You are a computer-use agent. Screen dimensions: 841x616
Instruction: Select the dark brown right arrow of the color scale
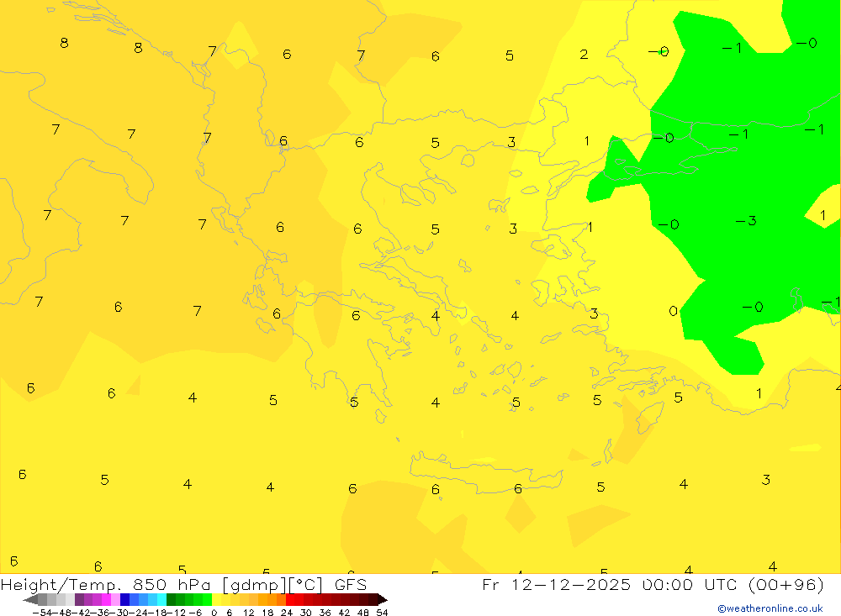point(382,599)
